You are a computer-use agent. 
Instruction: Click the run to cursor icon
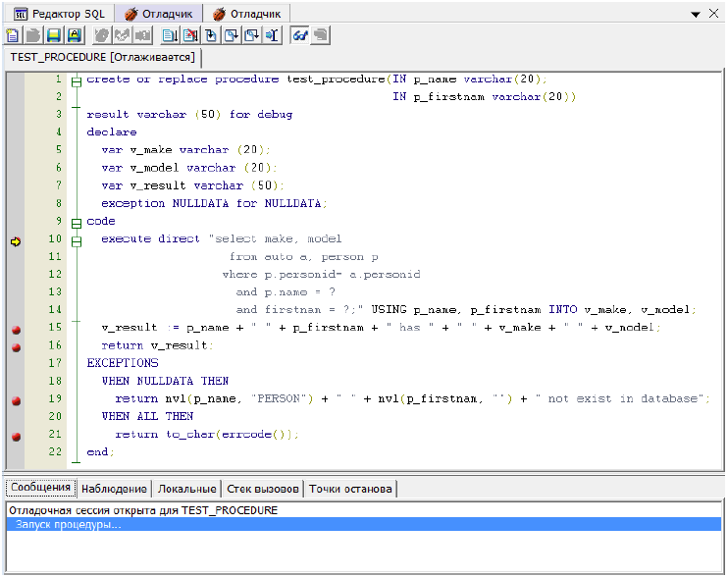click(x=272, y=35)
